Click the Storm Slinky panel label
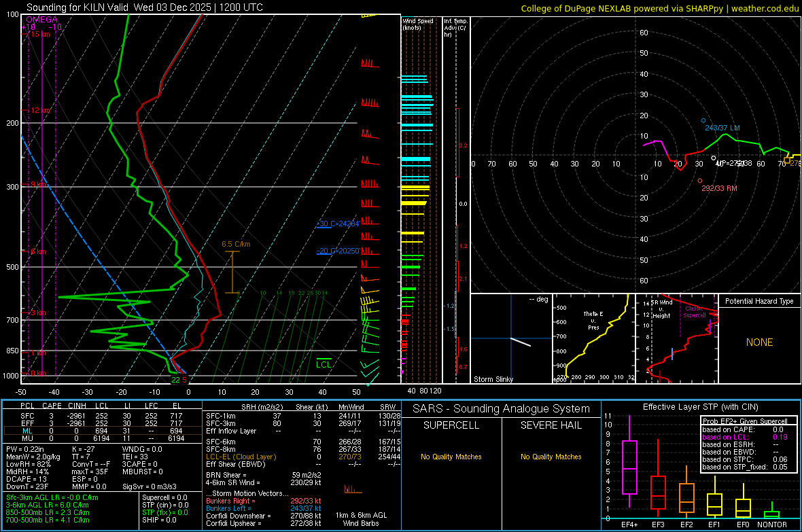Screen dimensions: 802x532 pos(493,379)
